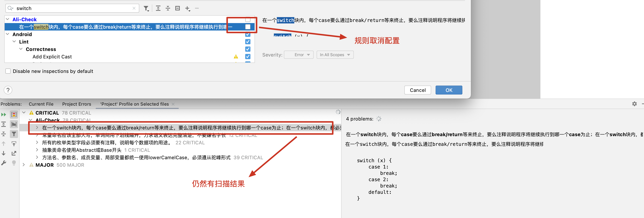
Task: Confirm settings with the OK button
Action: point(449,90)
